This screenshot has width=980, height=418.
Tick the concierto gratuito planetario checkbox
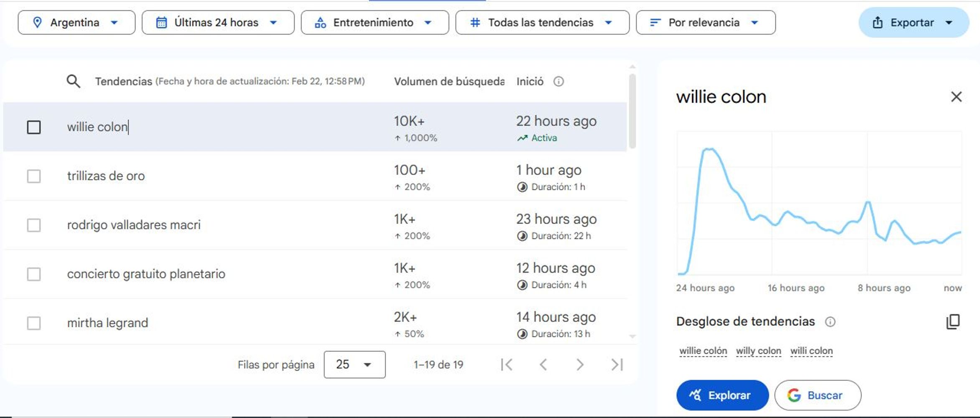pyautogui.click(x=34, y=274)
